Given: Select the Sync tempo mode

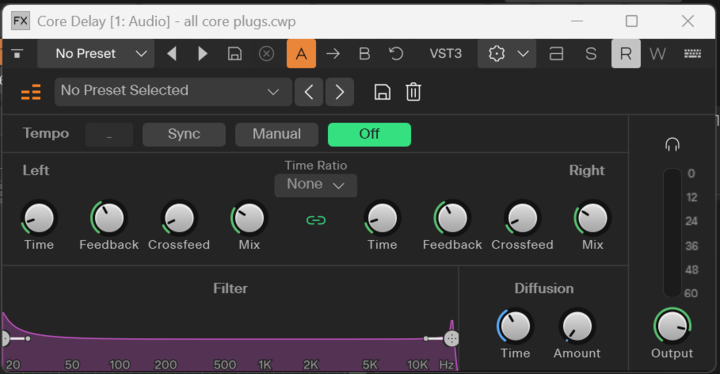Looking at the screenshot, I should click(184, 134).
